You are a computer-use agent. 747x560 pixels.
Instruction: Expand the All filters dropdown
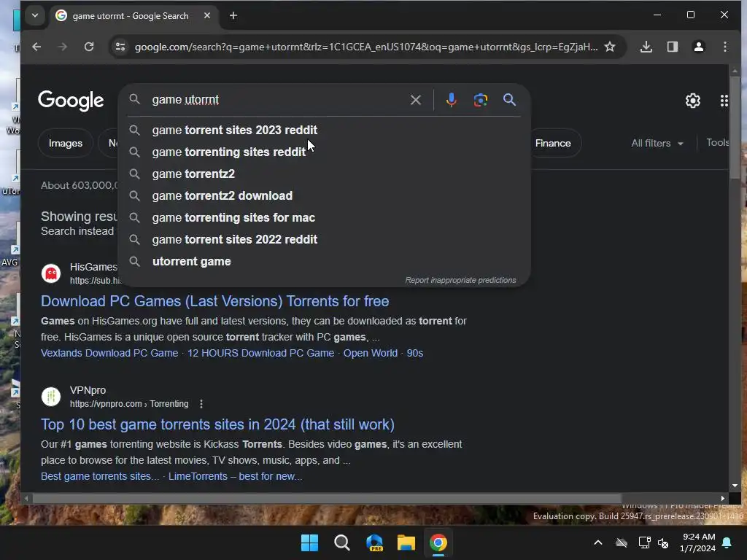click(657, 144)
